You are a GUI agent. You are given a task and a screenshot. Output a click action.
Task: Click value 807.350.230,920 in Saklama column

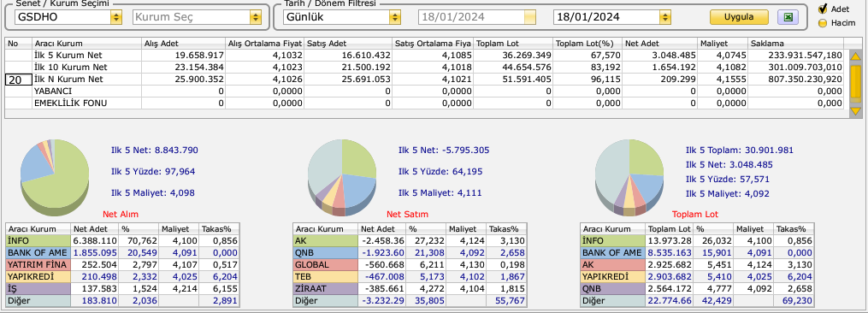pos(806,80)
